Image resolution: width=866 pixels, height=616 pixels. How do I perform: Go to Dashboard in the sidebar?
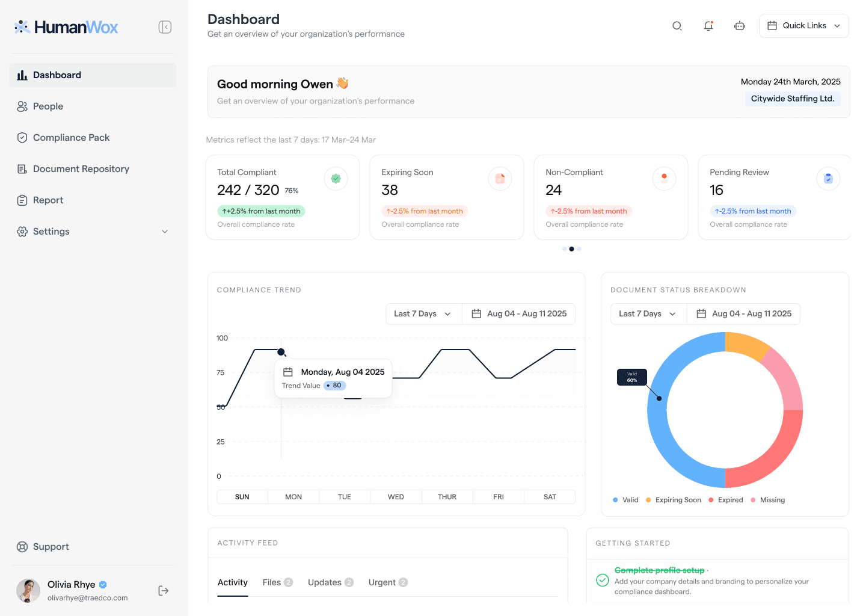93,75
